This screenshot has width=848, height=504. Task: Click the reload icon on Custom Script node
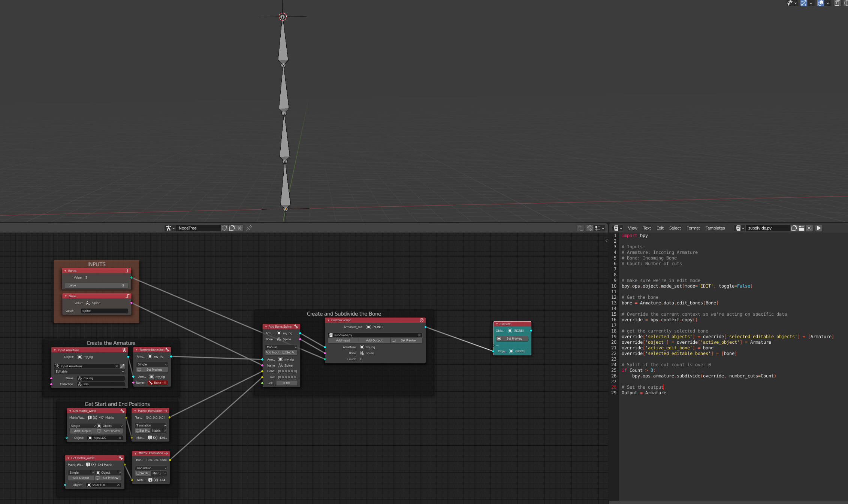(422, 321)
